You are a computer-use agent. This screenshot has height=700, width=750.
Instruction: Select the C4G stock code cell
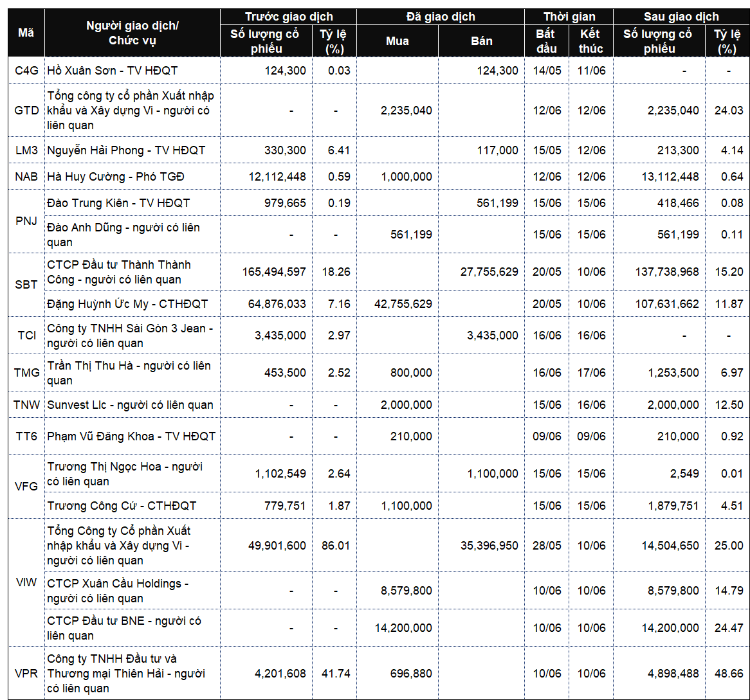pyautogui.click(x=26, y=70)
